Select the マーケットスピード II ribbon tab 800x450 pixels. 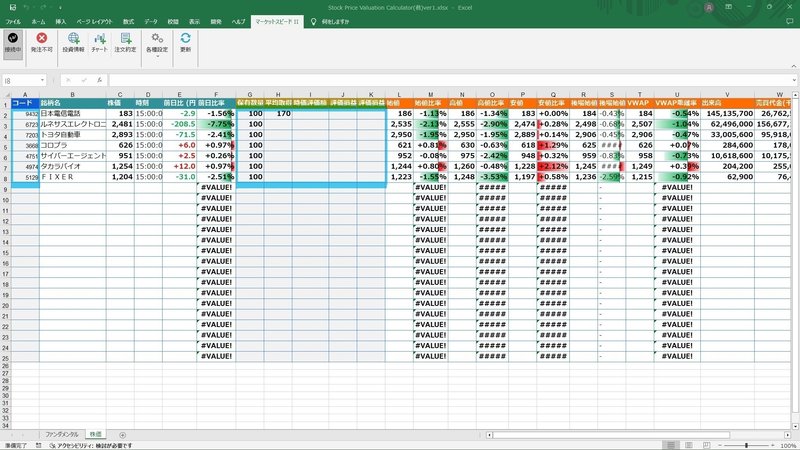click(x=277, y=21)
